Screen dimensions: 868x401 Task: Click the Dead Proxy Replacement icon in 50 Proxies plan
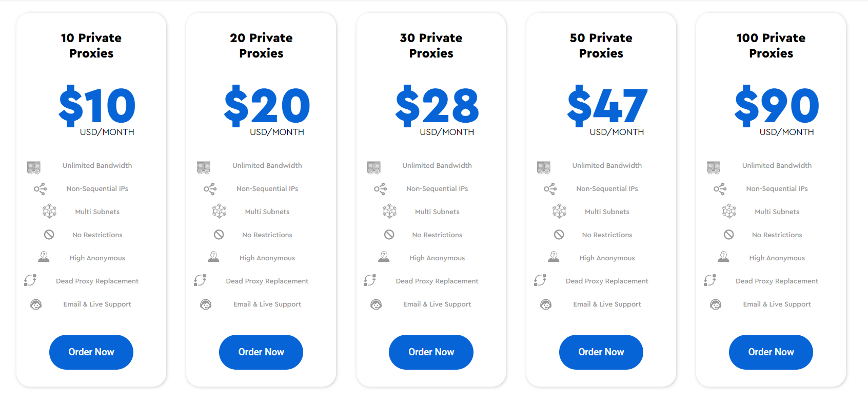(x=540, y=280)
